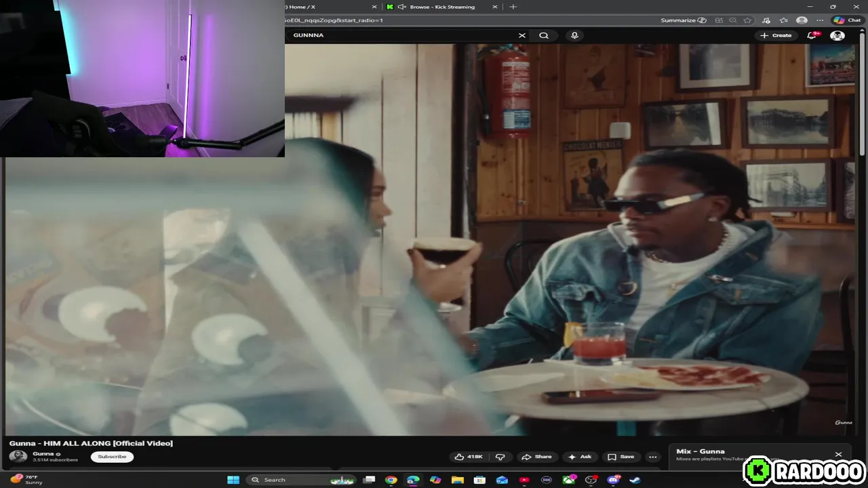This screenshot has height=488, width=868.
Task: Click the Create button on YouTube
Action: [x=776, y=35]
